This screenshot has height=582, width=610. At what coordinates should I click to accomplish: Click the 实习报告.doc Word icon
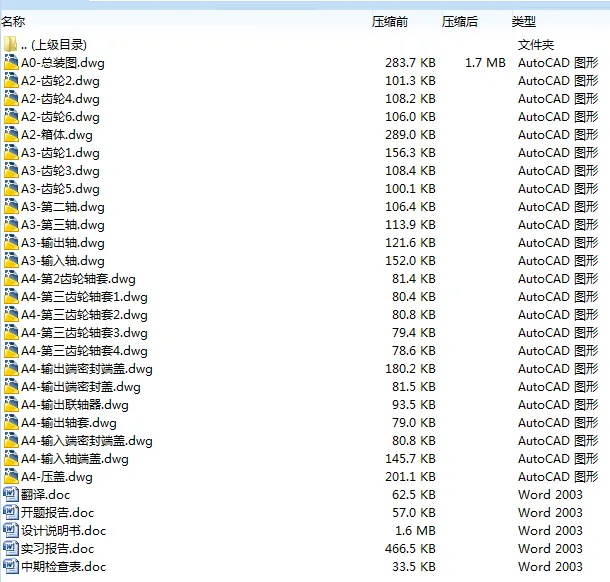coord(11,549)
